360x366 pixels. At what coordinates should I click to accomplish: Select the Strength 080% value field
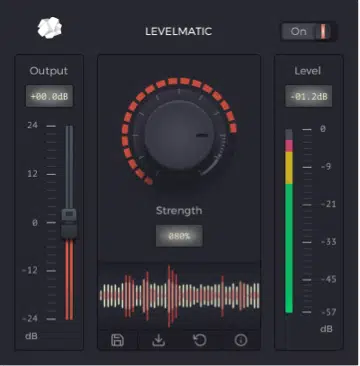click(x=179, y=236)
